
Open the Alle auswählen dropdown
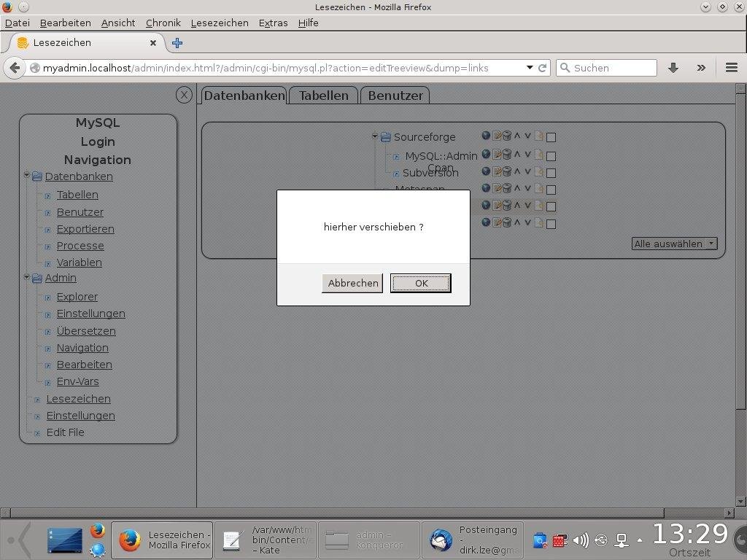tap(673, 244)
